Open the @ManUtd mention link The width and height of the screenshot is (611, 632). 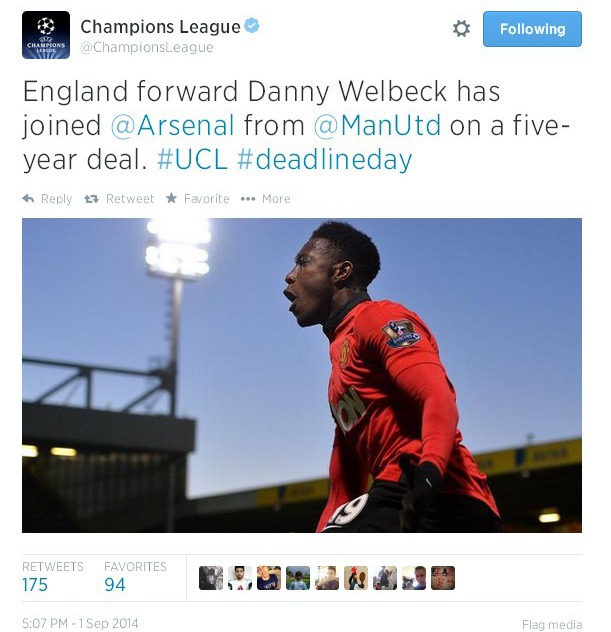pos(377,125)
